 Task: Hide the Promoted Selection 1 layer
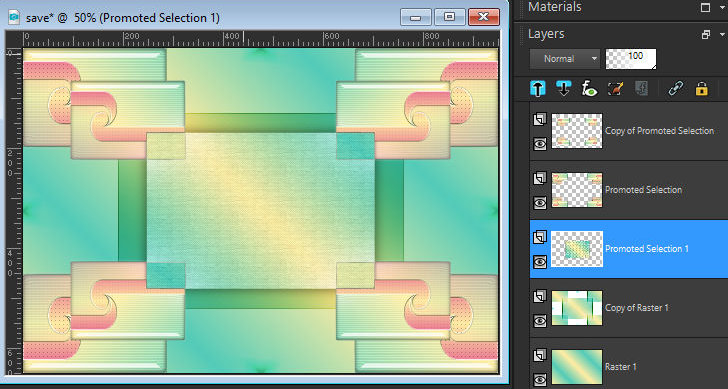540,262
